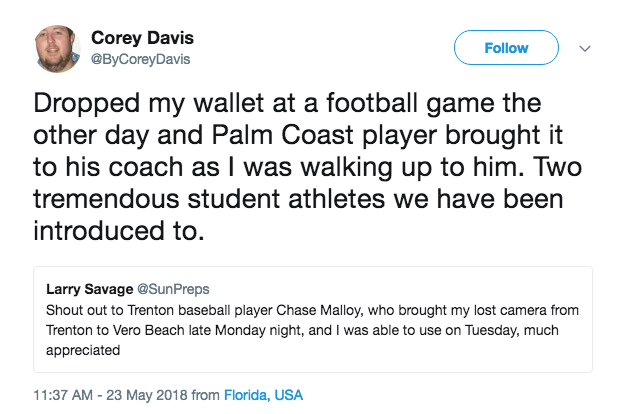This screenshot has width=621, height=414.
Task: Open the Corey Davis display name link
Action: click(142, 38)
